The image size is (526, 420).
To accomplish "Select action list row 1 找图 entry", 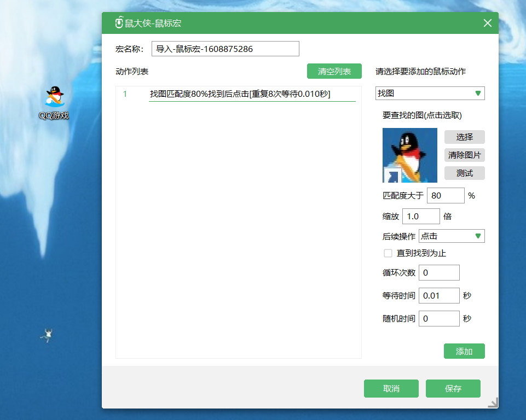I will (240, 94).
